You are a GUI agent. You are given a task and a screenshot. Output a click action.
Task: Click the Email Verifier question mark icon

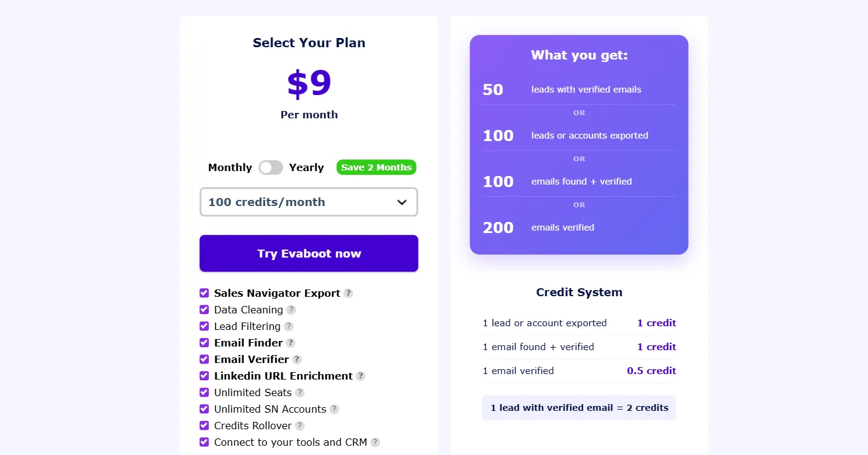click(x=297, y=359)
